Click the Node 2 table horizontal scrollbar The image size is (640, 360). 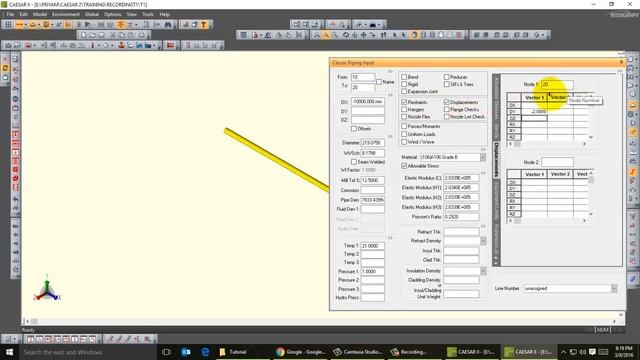547,220
